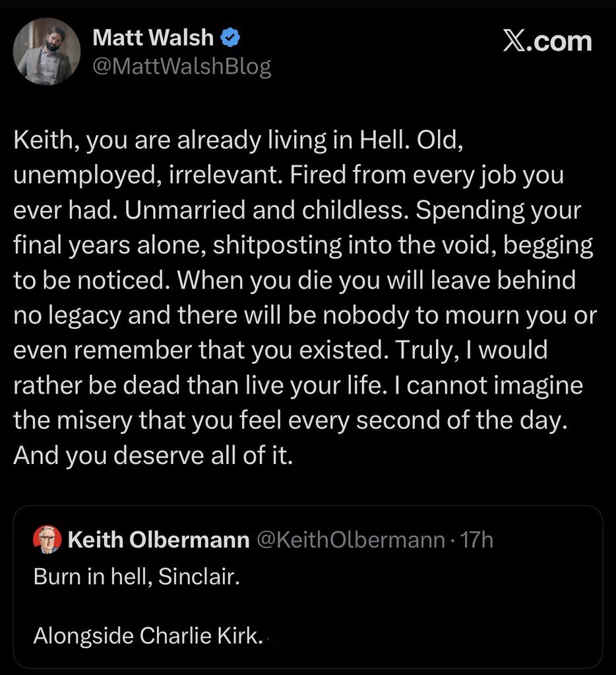Viewport: 616px width, 675px height.
Task: Click the Keith Olbermann display name
Action: [x=158, y=541]
